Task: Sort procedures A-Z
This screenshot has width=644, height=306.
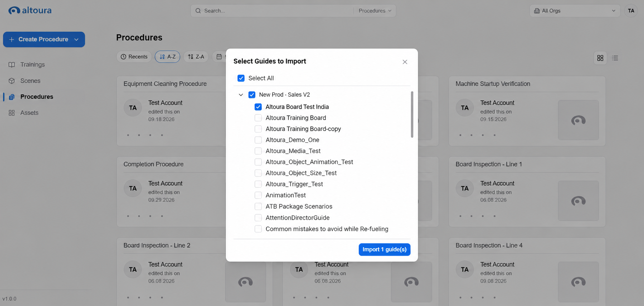Action: pyautogui.click(x=167, y=57)
